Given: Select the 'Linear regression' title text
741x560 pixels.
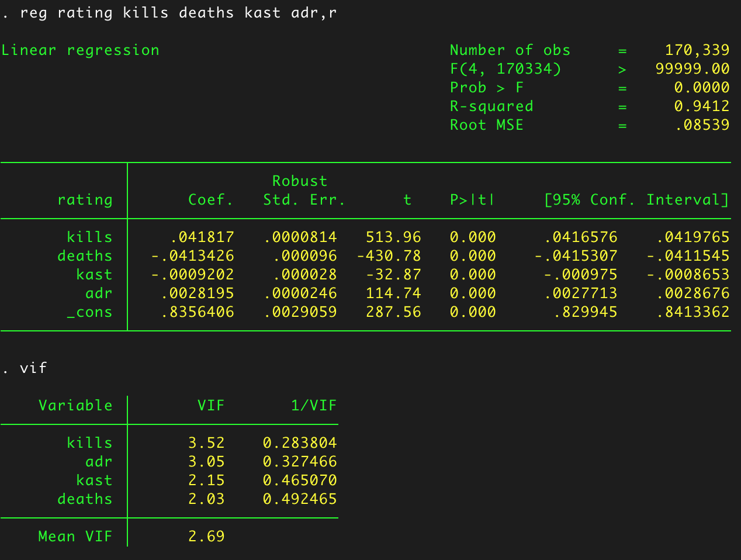Looking at the screenshot, I should pos(80,50).
